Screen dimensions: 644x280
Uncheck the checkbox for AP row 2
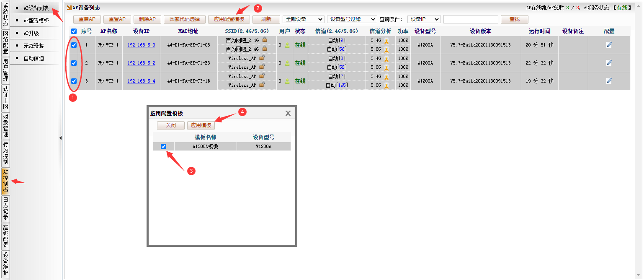(74, 63)
